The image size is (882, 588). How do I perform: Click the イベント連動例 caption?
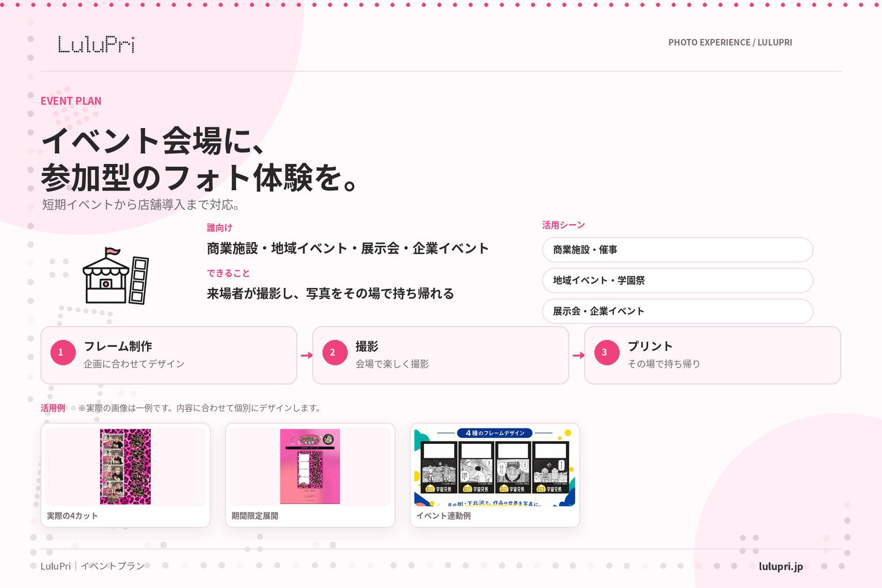pyautogui.click(x=443, y=516)
